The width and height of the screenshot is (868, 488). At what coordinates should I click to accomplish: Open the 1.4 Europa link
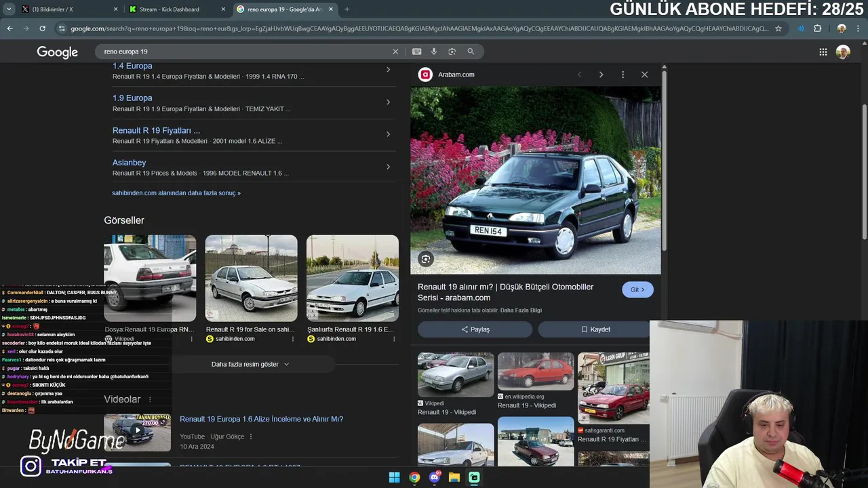point(132,66)
